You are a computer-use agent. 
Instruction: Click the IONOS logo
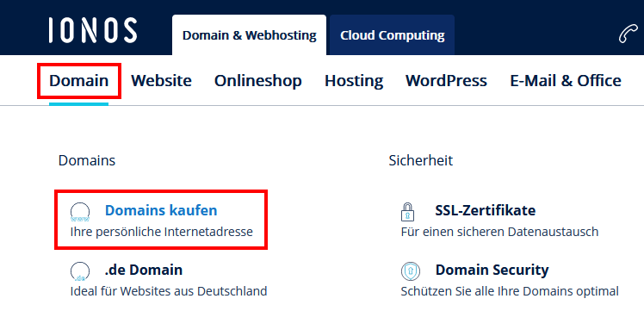(93, 30)
